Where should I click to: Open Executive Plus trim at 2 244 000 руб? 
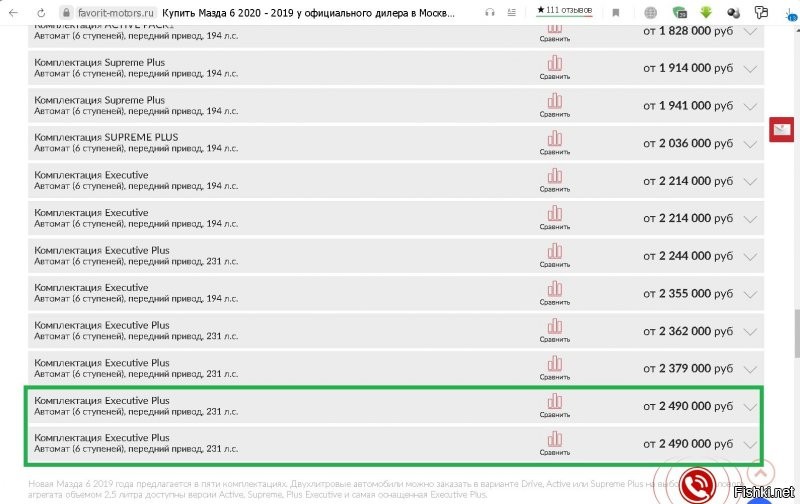(102, 251)
